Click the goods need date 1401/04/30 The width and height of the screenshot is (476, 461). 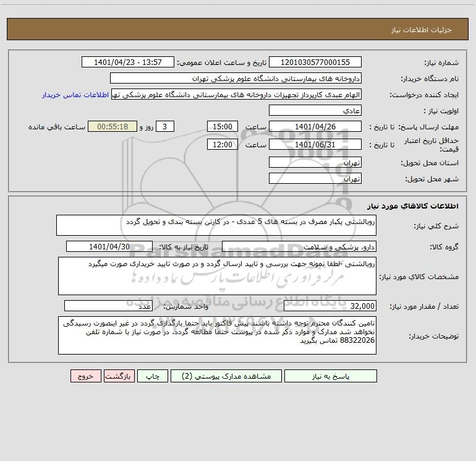pos(109,246)
